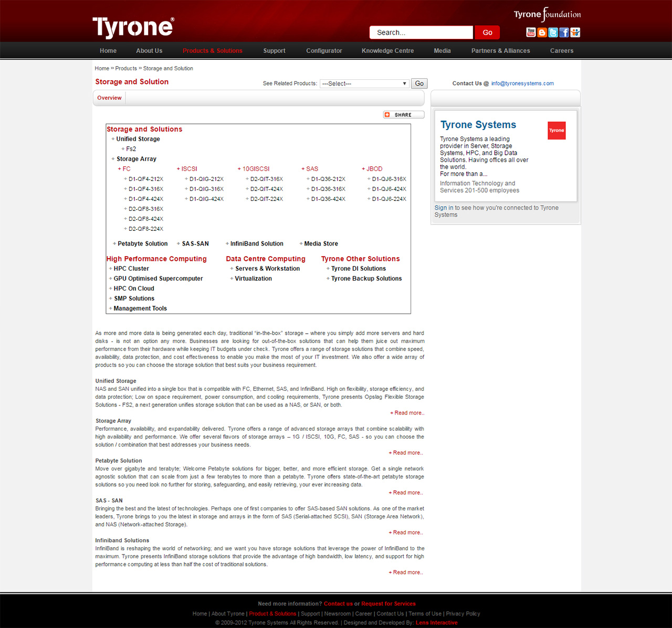
Task: Click the LinkedIn Sign in link
Action: [444, 208]
